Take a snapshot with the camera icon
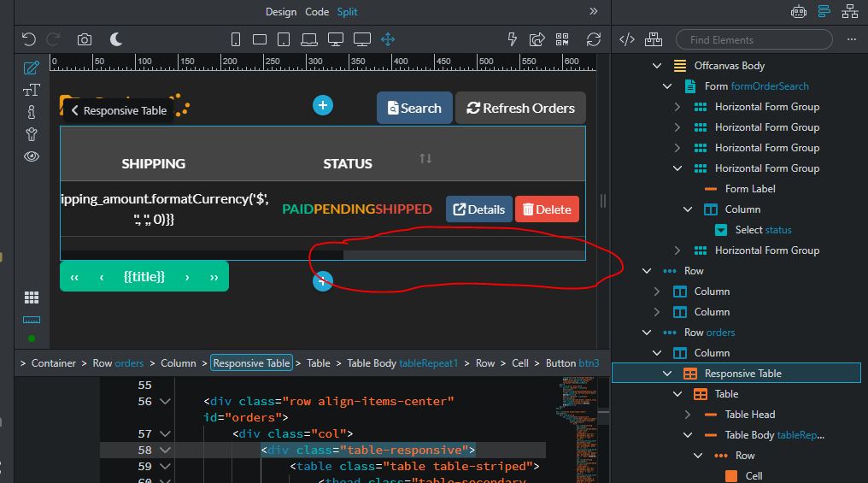The height and width of the screenshot is (483, 868). [x=85, y=39]
